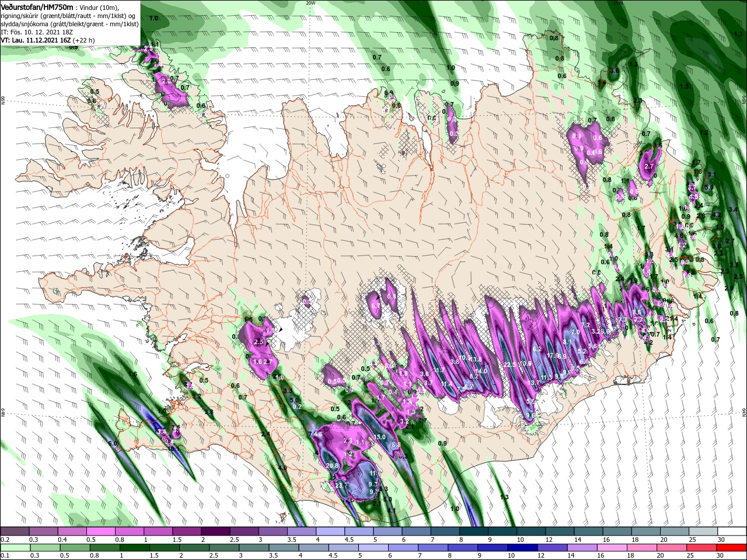Click the 3.4 value near the east edge

pyautogui.click(x=734, y=209)
